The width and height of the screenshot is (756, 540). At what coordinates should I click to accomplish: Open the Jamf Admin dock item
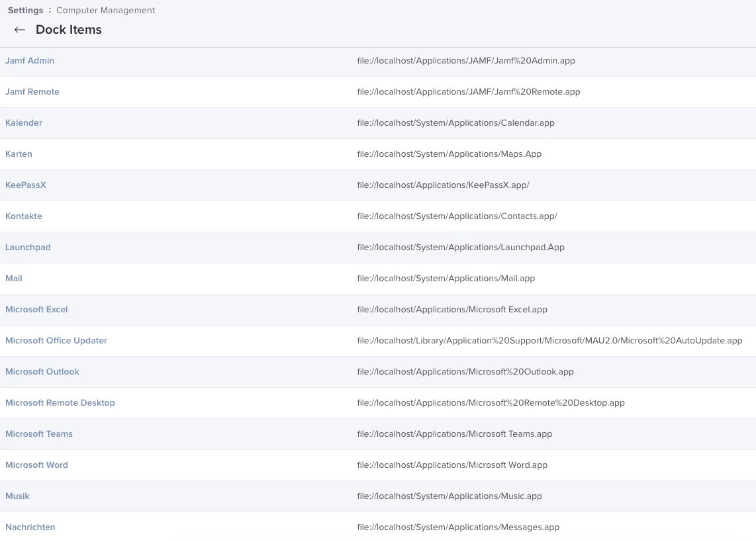(x=30, y=61)
